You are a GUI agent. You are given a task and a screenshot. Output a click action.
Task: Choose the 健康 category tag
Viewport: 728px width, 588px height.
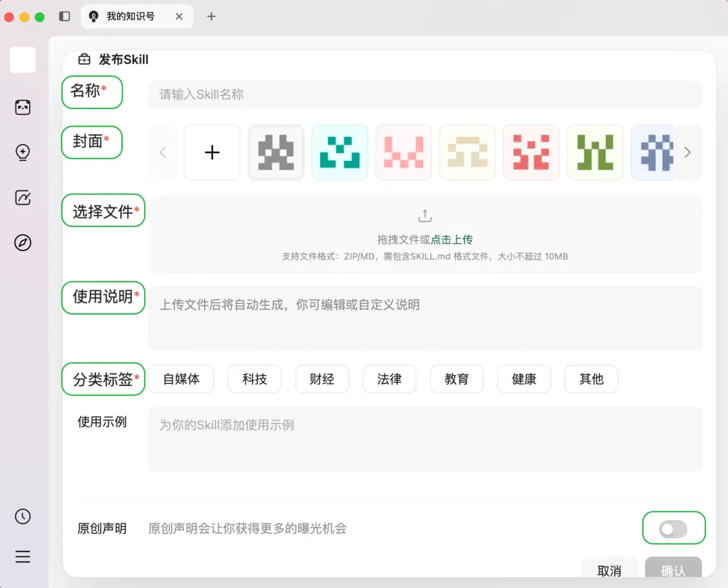coord(524,379)
